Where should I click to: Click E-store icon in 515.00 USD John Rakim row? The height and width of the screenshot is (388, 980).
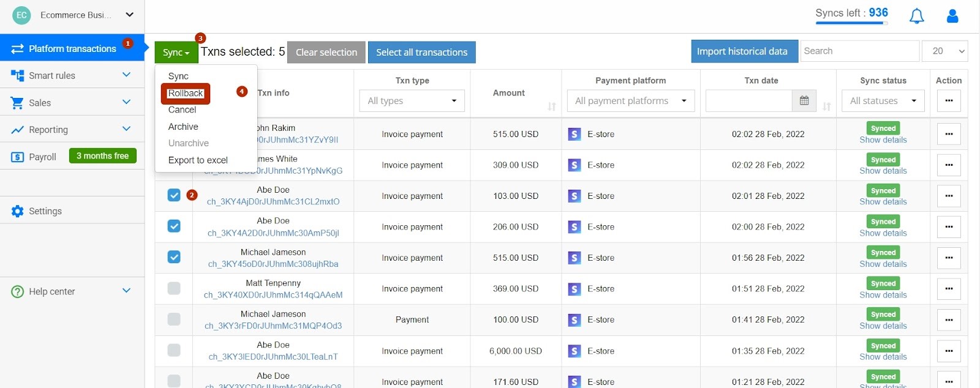574,134
